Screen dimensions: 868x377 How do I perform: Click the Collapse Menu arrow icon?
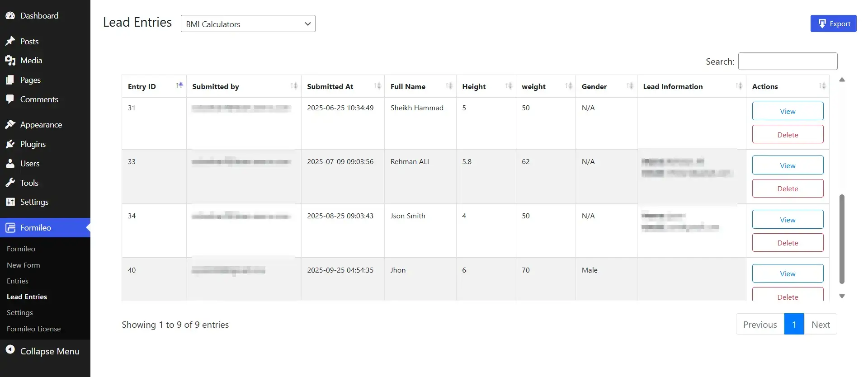(10, 350)
